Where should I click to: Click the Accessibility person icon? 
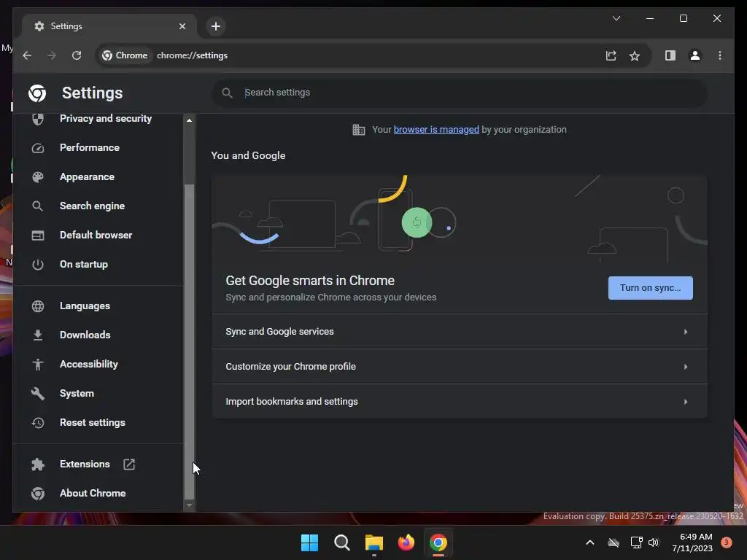point(38,365)
